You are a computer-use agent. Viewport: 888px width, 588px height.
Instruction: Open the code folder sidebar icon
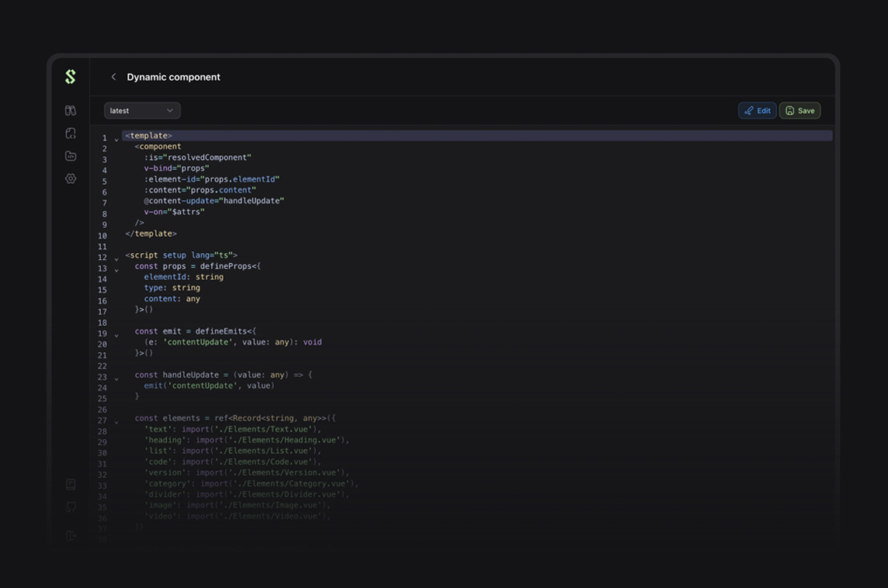[71, 156]
